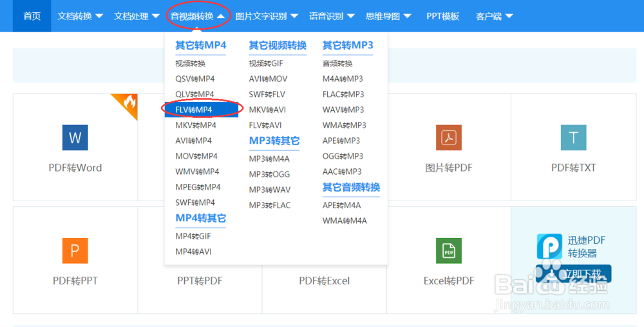Select SWF转MP4 option

point(195,203)
